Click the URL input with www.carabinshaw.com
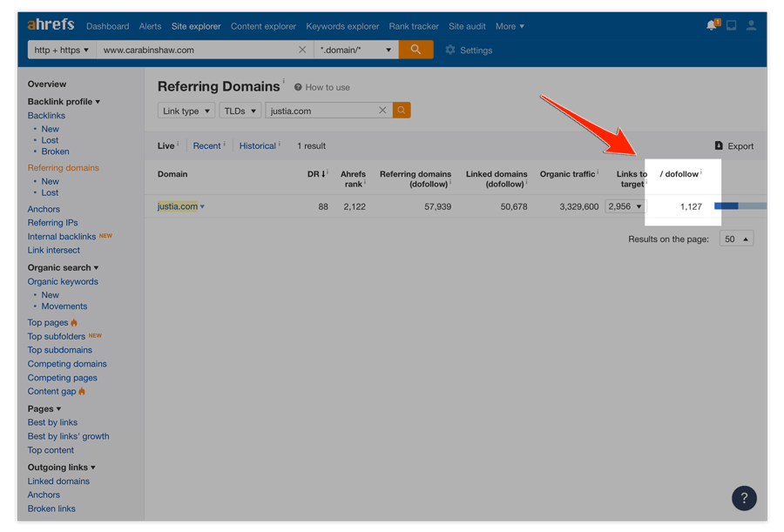 pos(199,50)
